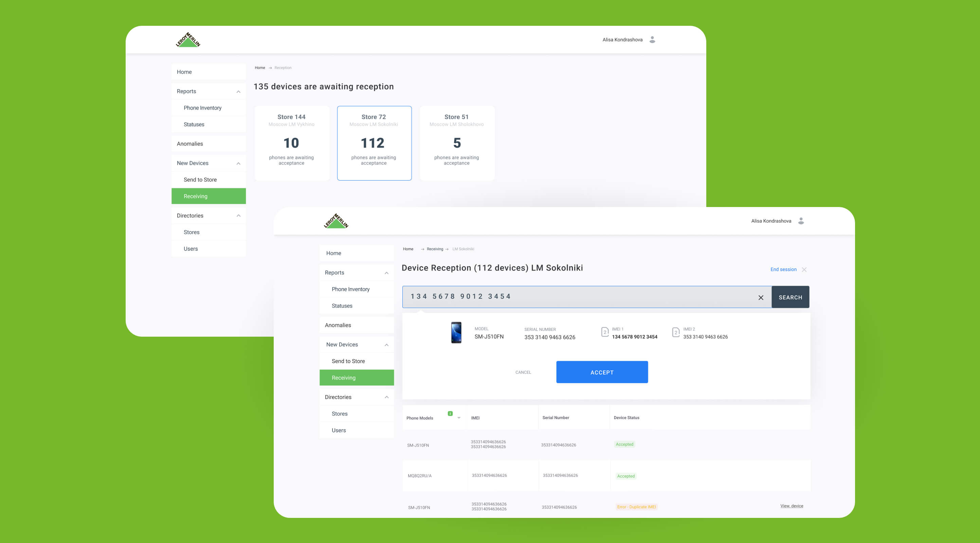The image size is (980, 543).
Task: Click the SEARCH button
Action: [x=790, y=297]
